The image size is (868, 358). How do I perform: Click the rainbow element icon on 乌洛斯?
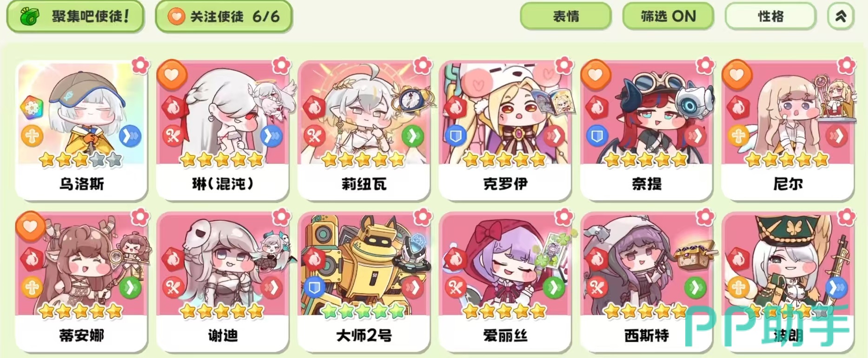click(x=32, y=108)
